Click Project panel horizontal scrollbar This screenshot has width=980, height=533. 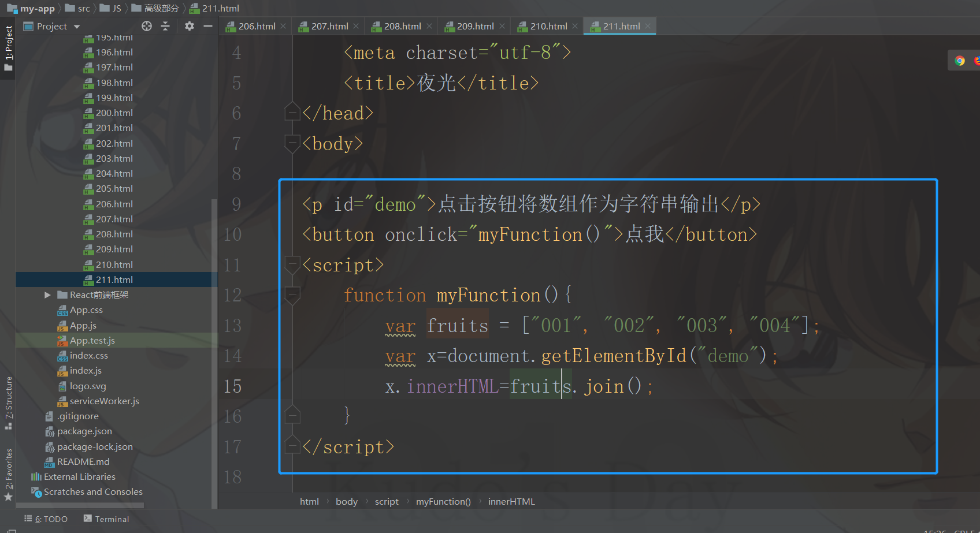click(x=80, y=505)
